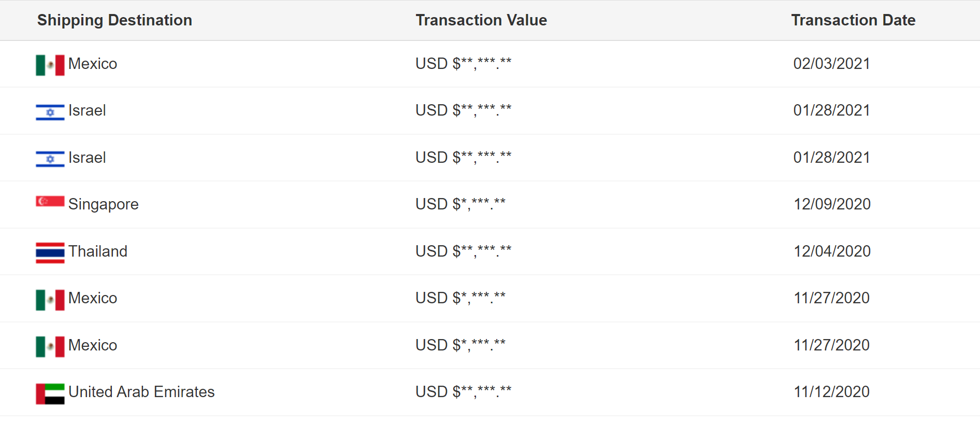
Task: Select the Thailand destination text
Action: 98,251
